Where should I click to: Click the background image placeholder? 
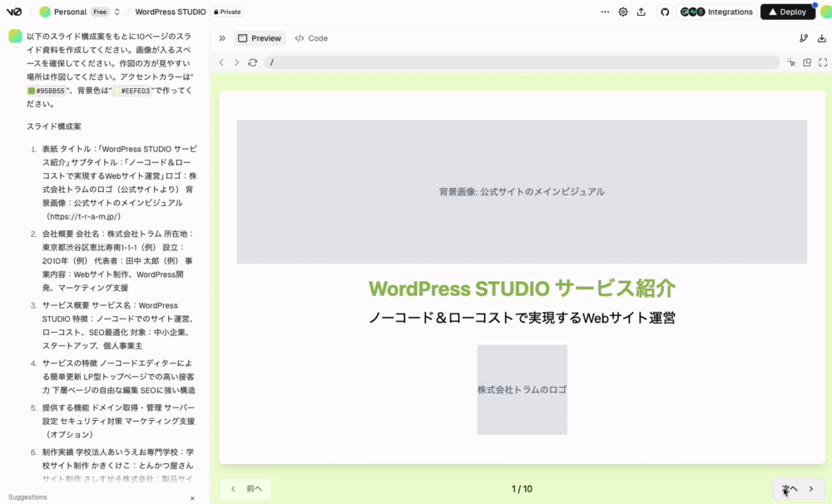click(522, 191)
